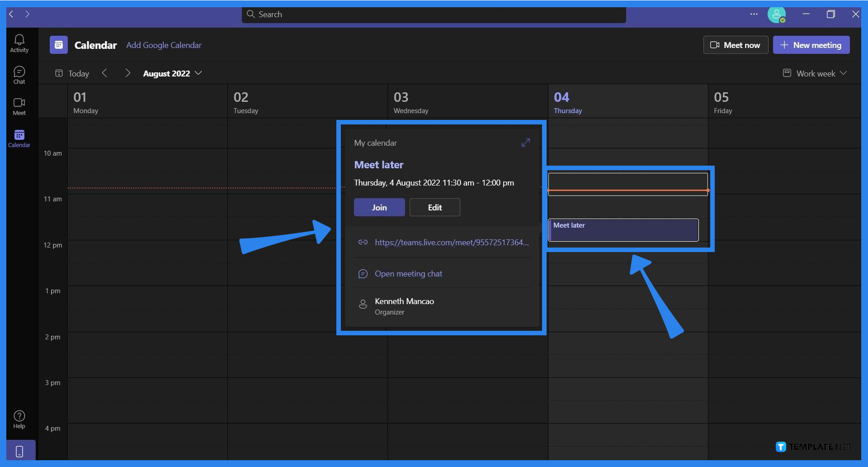This screenshot has height=467, width=868.
Task: Click the Help icon
Action: (19, 418)
